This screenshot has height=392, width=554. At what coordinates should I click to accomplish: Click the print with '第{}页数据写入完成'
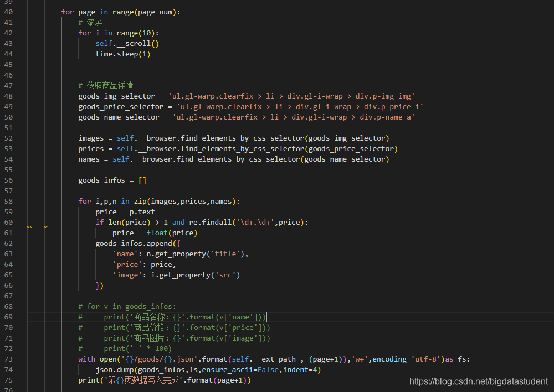[165, 380]
